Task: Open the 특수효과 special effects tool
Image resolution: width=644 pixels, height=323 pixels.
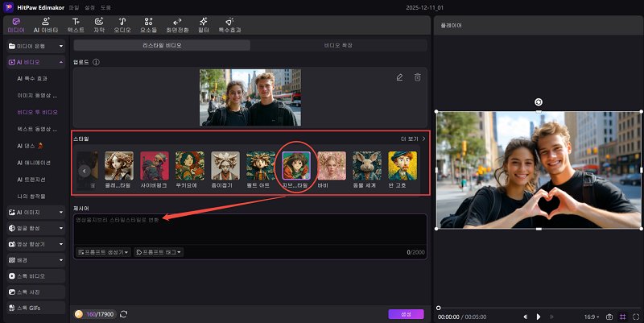Action: [229, 23]
